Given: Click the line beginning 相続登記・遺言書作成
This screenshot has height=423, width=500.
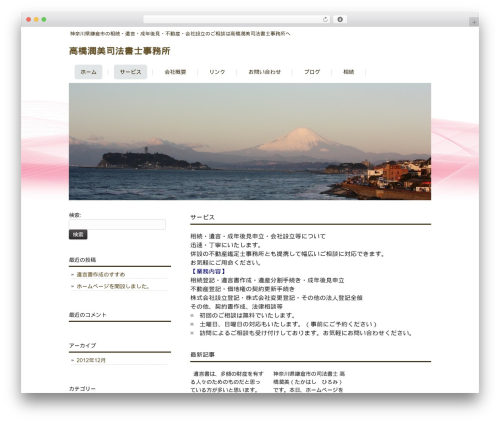Looking at the screenshot, I should 267,280.
